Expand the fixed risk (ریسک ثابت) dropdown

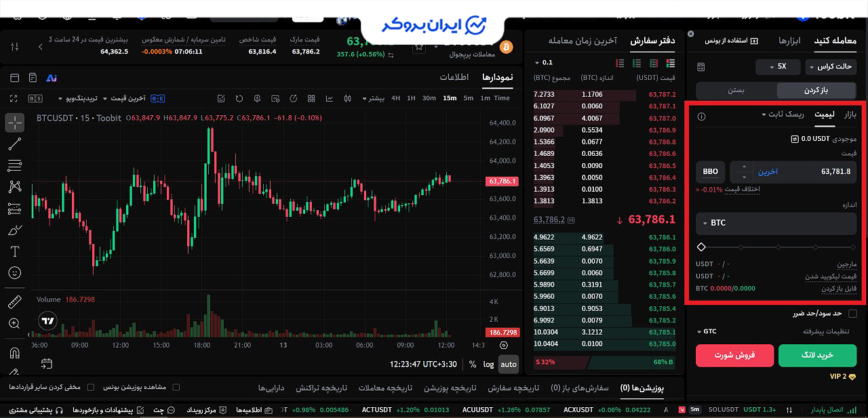click(x=783, y=114)
